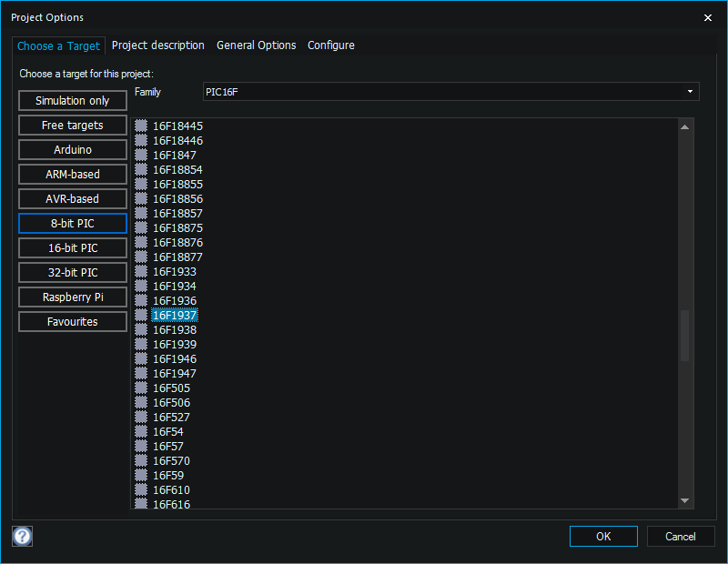
Task: Click the scroll up arrow of target list
Action: 685,126
